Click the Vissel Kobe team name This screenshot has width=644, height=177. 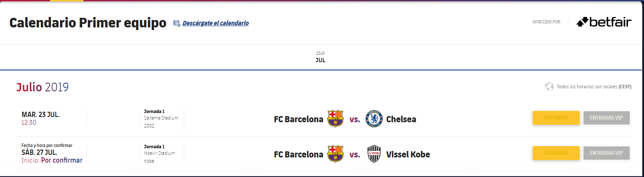[x=408, y=154]
